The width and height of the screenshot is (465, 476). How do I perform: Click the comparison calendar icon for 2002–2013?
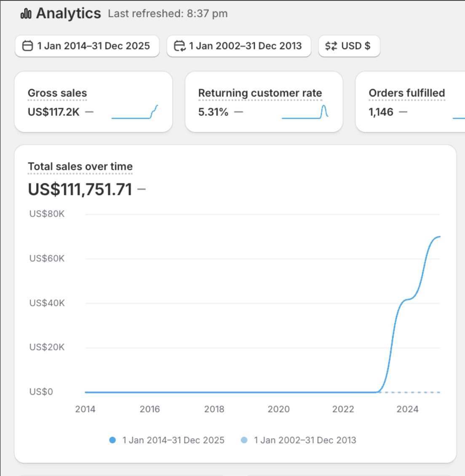coord(179,45)
